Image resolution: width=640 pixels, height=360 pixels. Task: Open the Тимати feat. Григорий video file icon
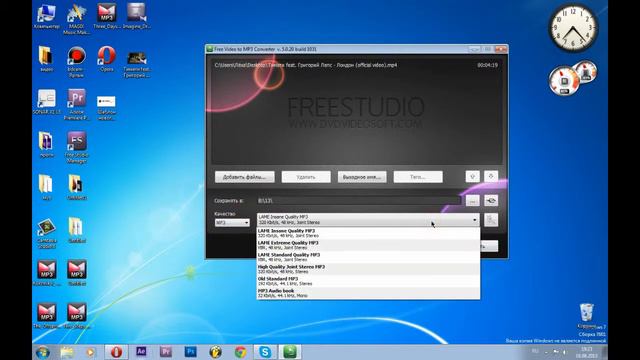pyautogui.click(x=137, y=64)
